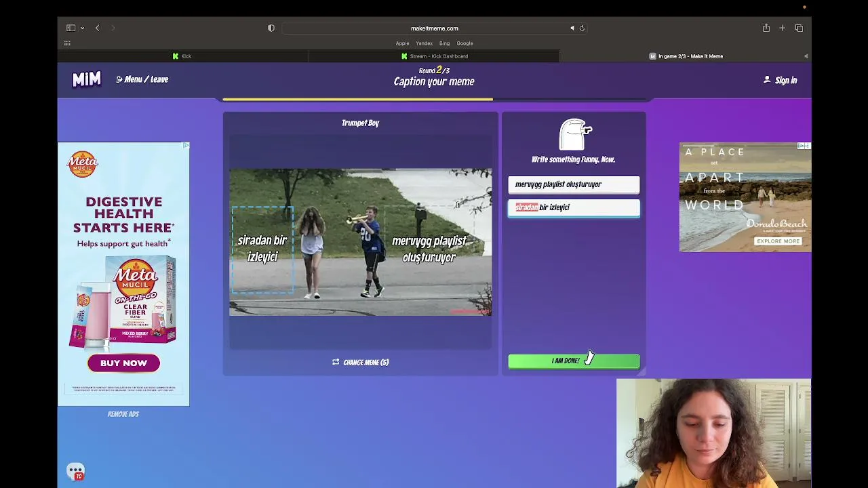Click the 'Caption your meme' heading
The image size is (868, 488).
click(x=434, y=81)
